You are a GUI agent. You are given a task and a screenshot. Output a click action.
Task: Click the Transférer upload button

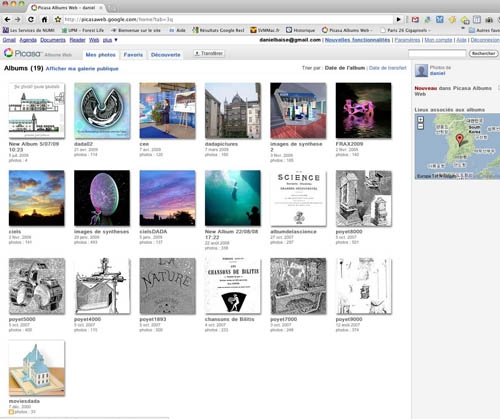coord(209,53)
